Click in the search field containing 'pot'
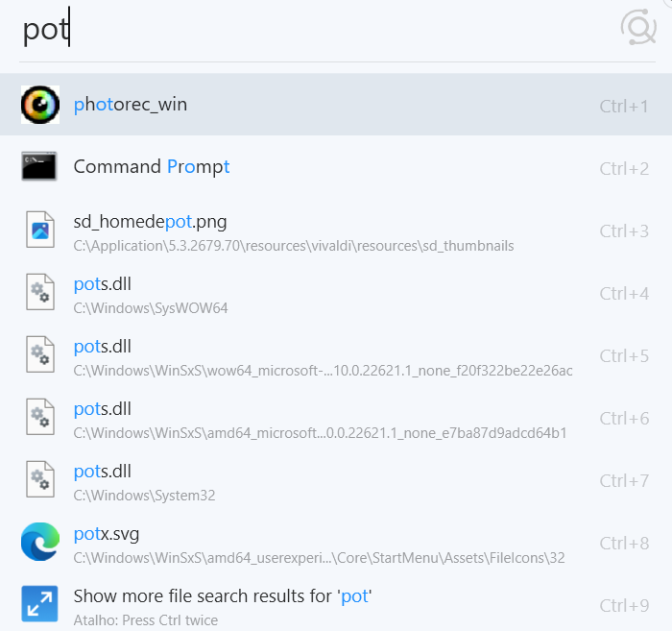Screen dimensions: 672x631 (x=317, y=30)
